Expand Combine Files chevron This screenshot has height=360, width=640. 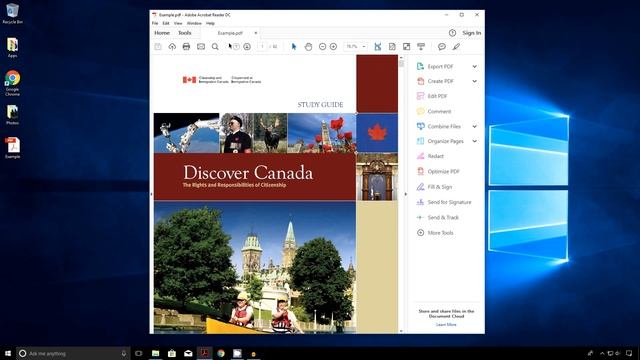pyautogui.click(x=475, y=126)
